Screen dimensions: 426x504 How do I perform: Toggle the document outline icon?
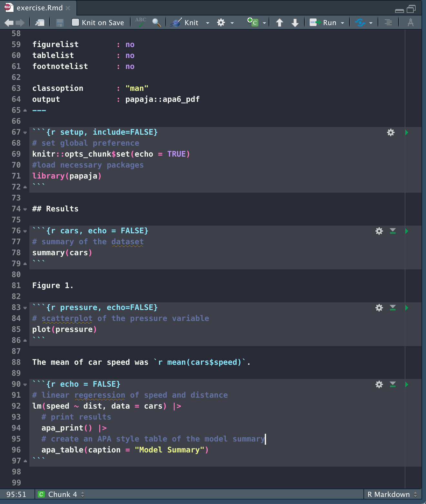pyautogui.click(x=388, y=23)
